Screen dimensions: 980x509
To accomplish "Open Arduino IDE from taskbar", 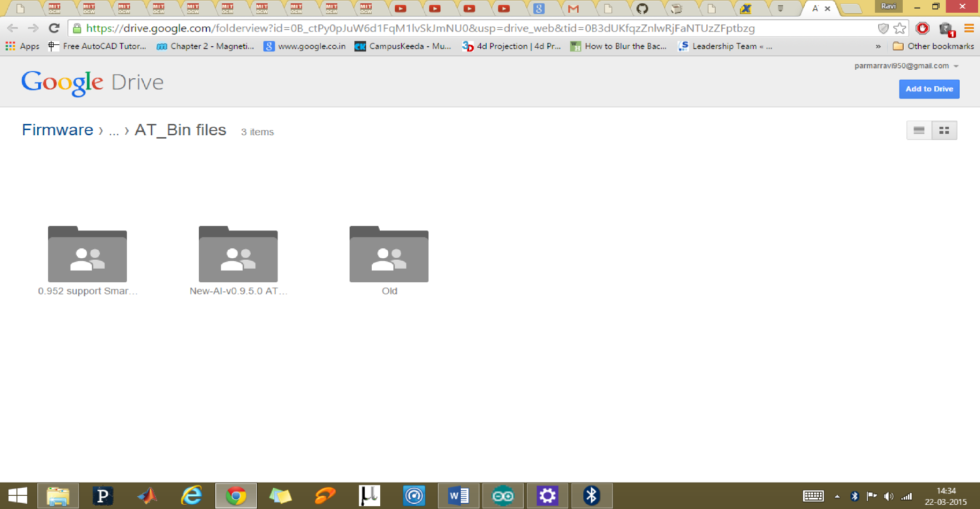I will point(503,496).
